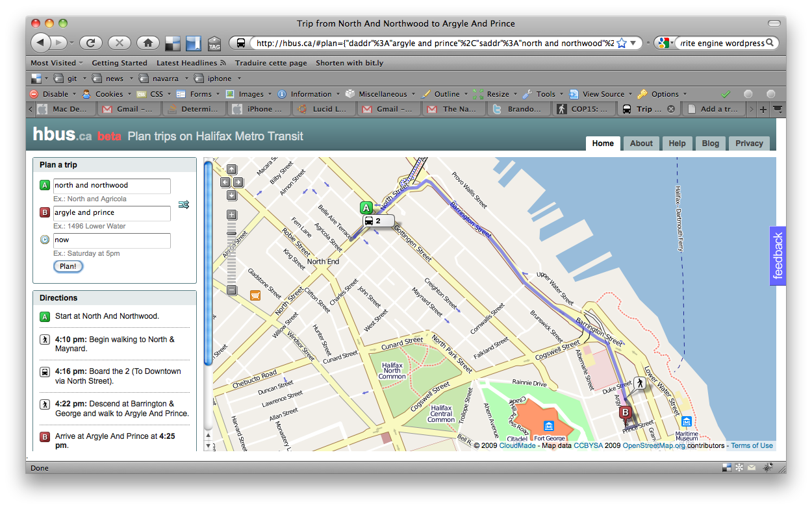812x509 pixels.
Task: Open the Most Visited bookmarks dropdown
Action: tap(57, 63)
